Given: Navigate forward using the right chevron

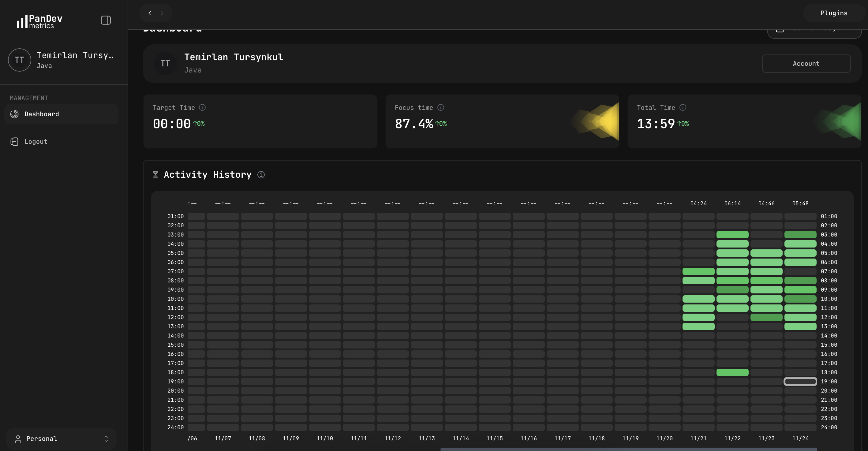Looking at the screenshot, I should pyautogui.click(x=162, y=13).
